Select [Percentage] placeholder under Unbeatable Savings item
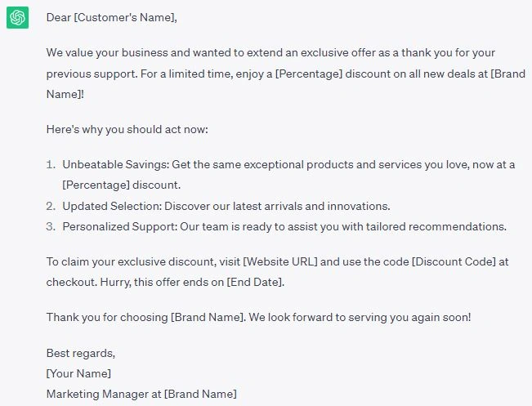The width and height of the screenshot is (532, 406). click(x=98, y=185)
